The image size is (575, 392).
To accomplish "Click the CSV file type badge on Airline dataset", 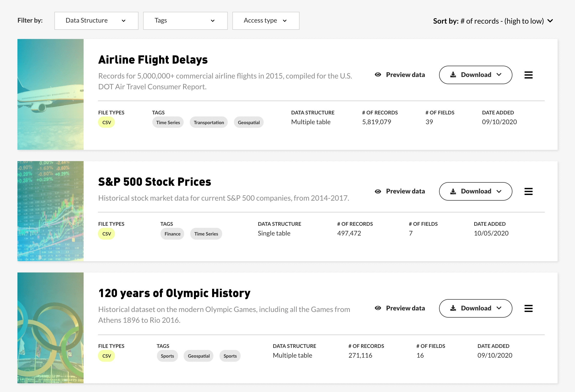I will point(106,122).
